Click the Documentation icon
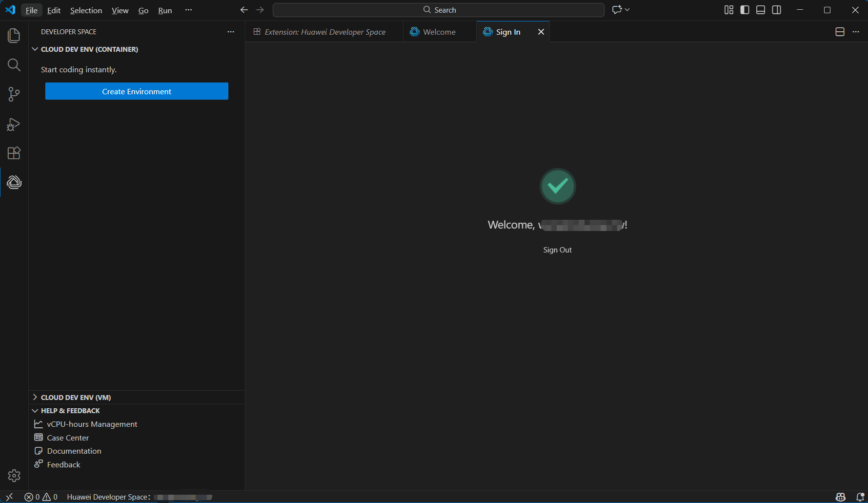The image size is (868, 503). tap(39, 451)
